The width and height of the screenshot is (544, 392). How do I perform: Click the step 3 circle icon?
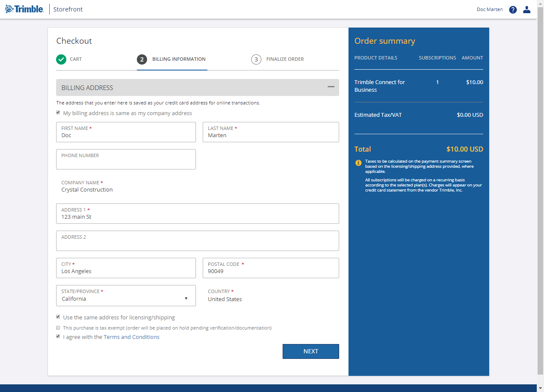pyautogui.click(x=256, y=59)
